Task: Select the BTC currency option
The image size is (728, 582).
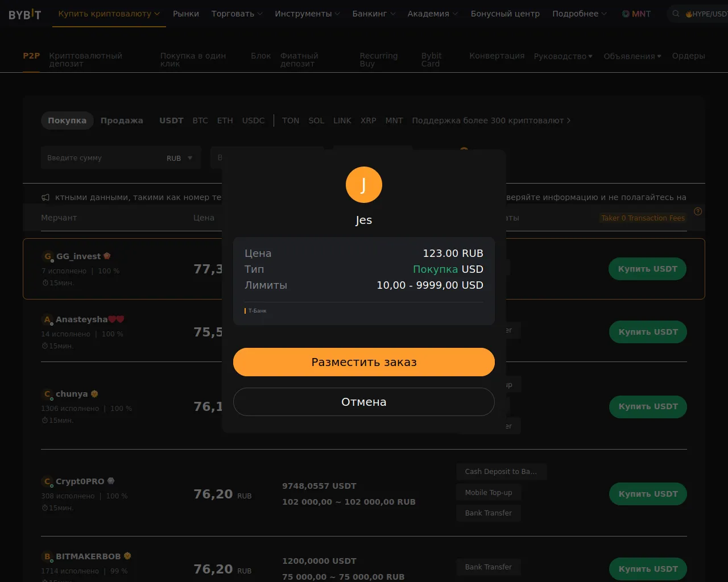Action: [x=200, y=120]
